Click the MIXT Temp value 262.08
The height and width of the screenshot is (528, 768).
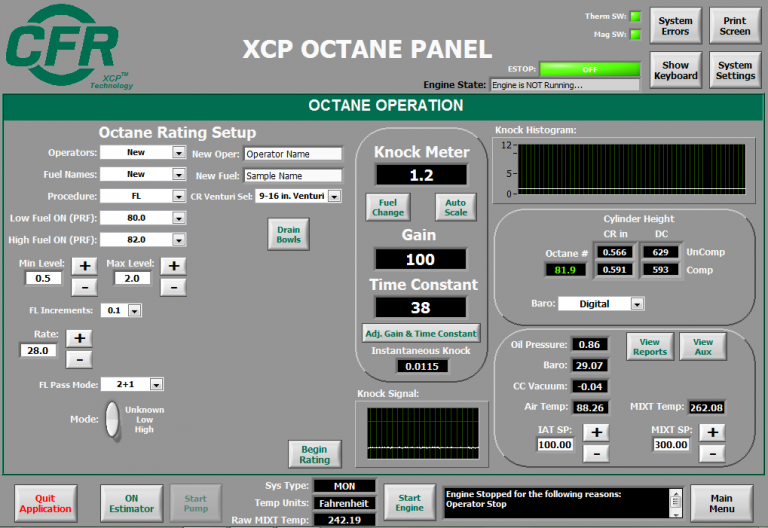[x=706, y=408]
